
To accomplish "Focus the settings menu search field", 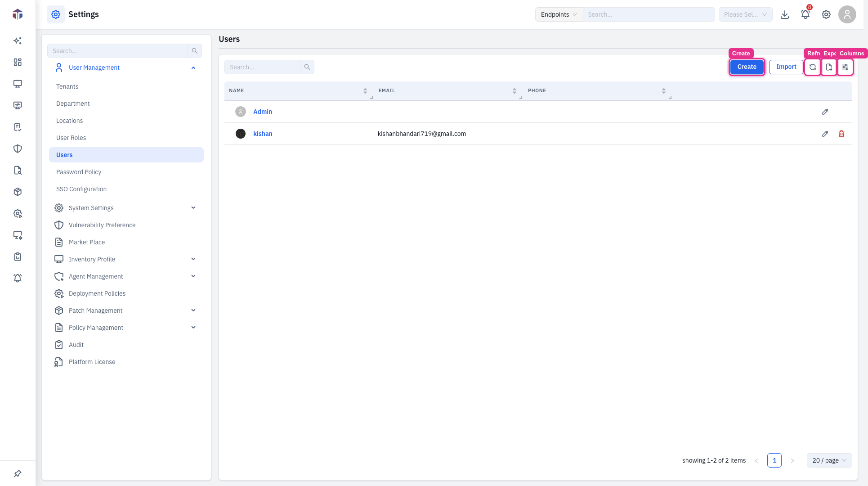I will tap(117, 51).
